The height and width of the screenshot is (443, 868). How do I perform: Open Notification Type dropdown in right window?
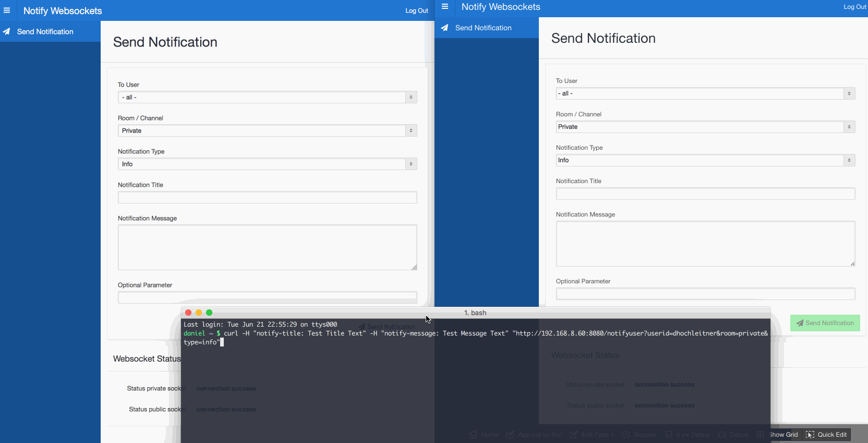[x=706, y=160]
